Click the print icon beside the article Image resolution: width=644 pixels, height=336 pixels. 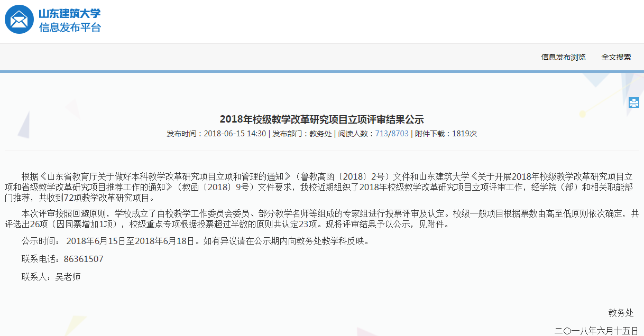(x=634, y=102)
